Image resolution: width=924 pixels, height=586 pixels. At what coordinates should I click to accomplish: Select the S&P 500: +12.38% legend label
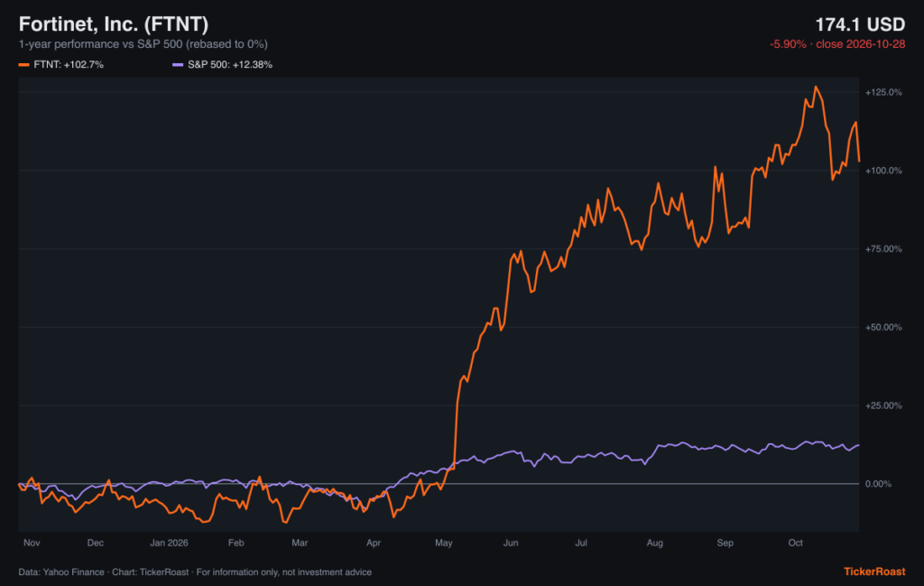point(230,65)
